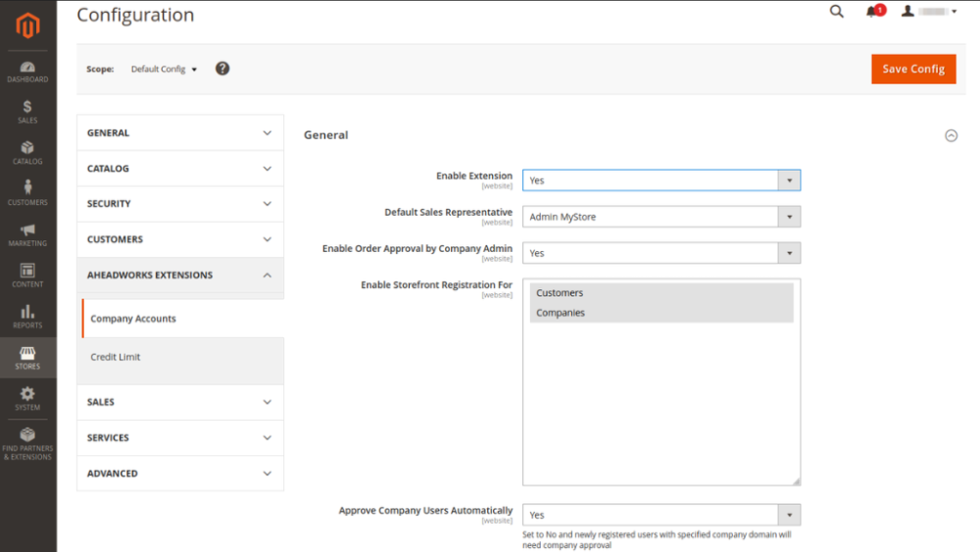
Task: Collapse the AHEADWORKS EXTENSIONS tab
Action: [x=180, y=276]
